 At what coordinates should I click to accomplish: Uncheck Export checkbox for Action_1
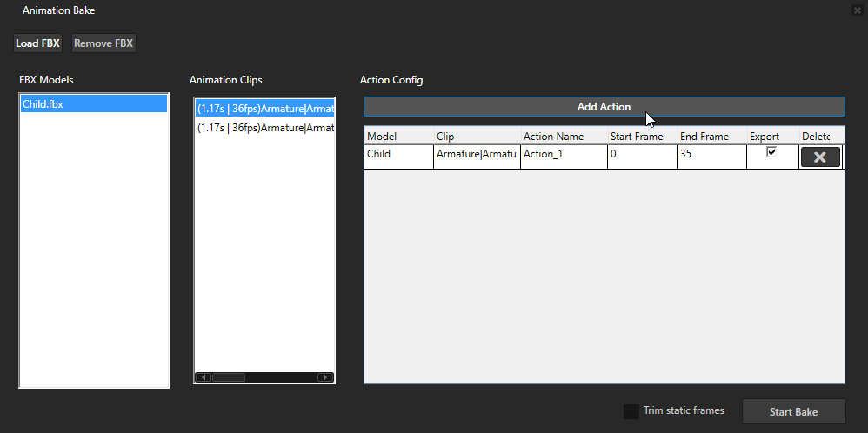click(771, 151)
